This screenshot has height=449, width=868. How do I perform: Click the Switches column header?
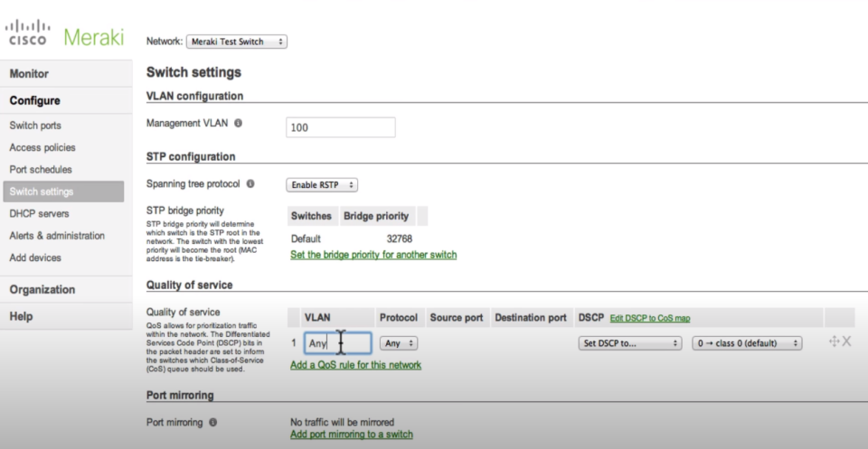pyautogui.click(x=311, y=216)
